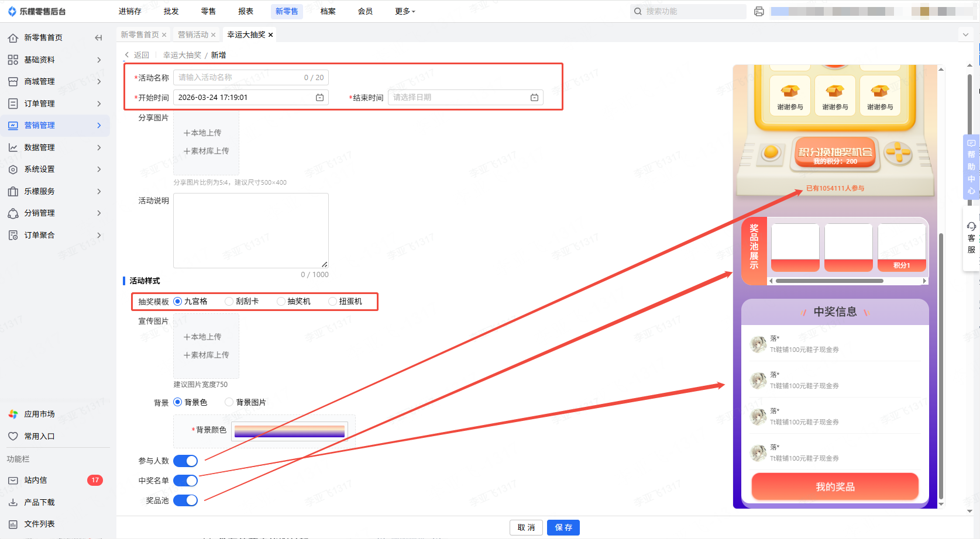
Task: Click the 订单聚合 document icon
Action: (13, 235)
